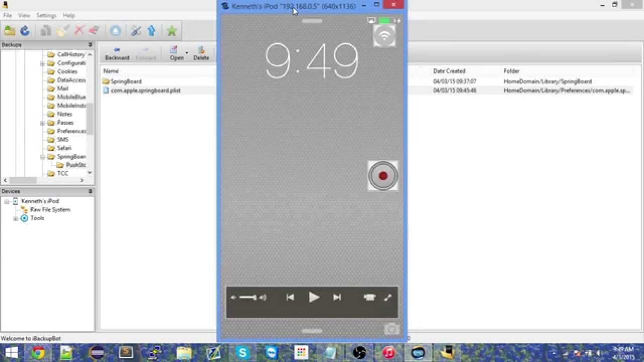Open OBS from the taskbar
Image resolution: width=644 pixels, height=362 pixels.
(x=359, y=353)
